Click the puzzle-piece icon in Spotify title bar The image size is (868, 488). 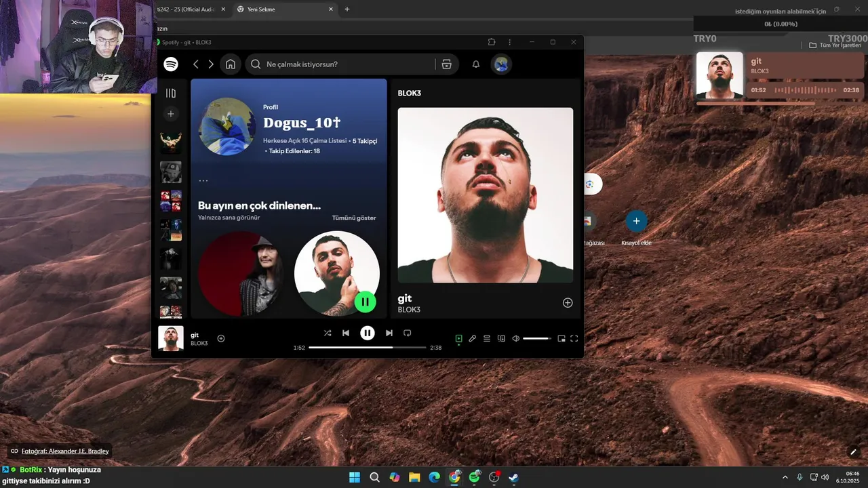pyautogui.click(x=492, y=42)
